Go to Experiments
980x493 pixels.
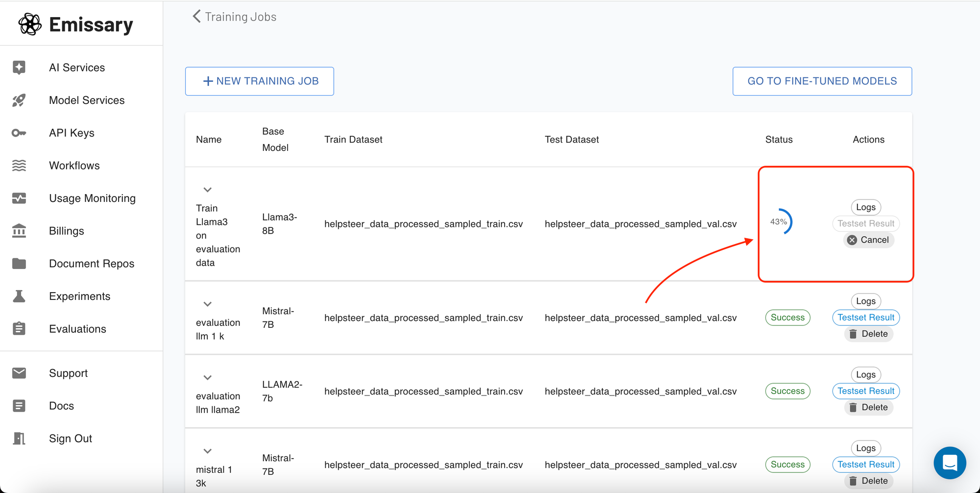(81, 296)
